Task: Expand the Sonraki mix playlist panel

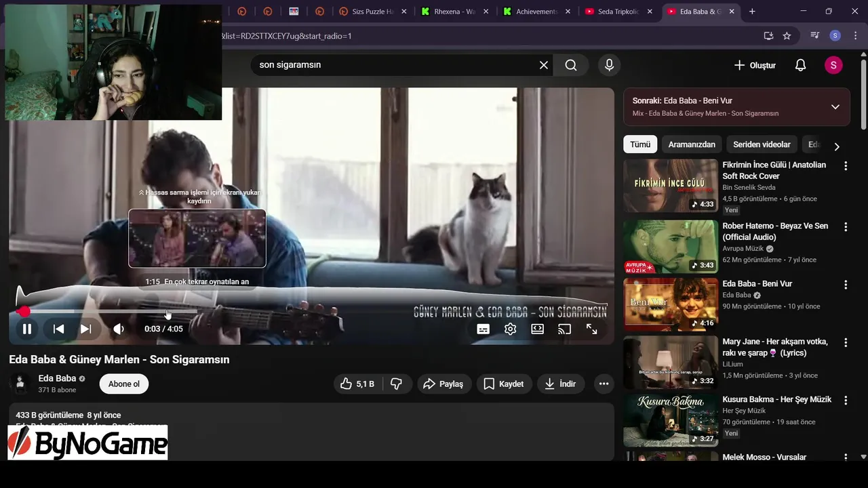Action: (x=835, y=106)
